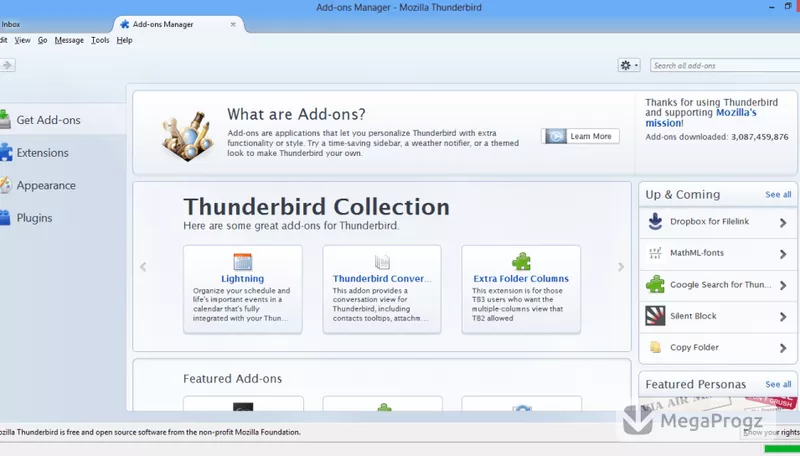
Task: Open the Get Add-ons section
Action: point(61,120)
